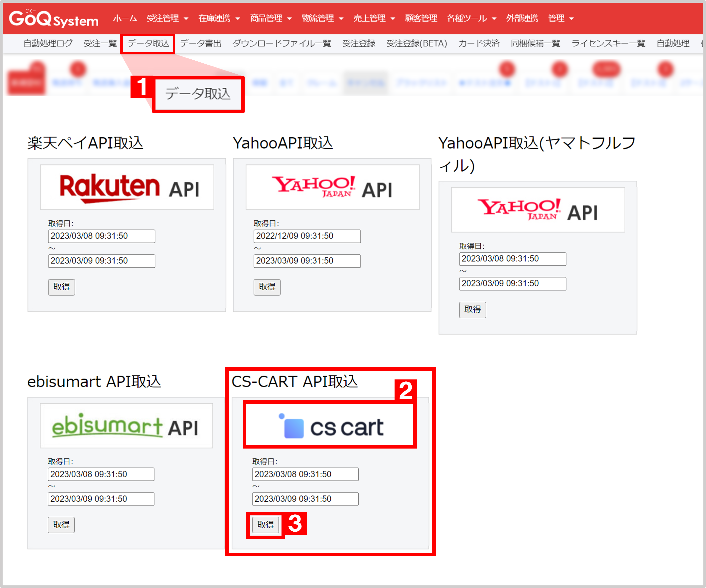The image size is (706, 588).
Task: Click 取得 under 楽天ペイAPI取込
Action: click(x=62, y=287)
